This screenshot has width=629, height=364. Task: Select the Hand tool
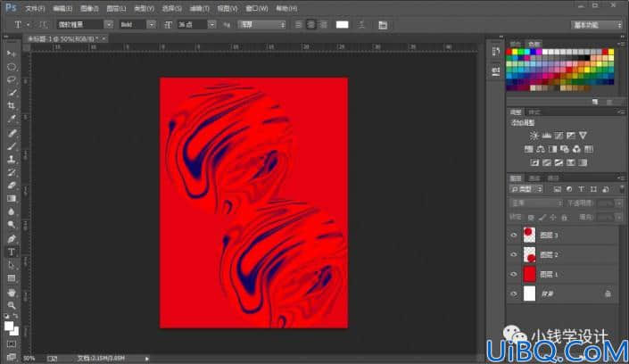[12, 292]
